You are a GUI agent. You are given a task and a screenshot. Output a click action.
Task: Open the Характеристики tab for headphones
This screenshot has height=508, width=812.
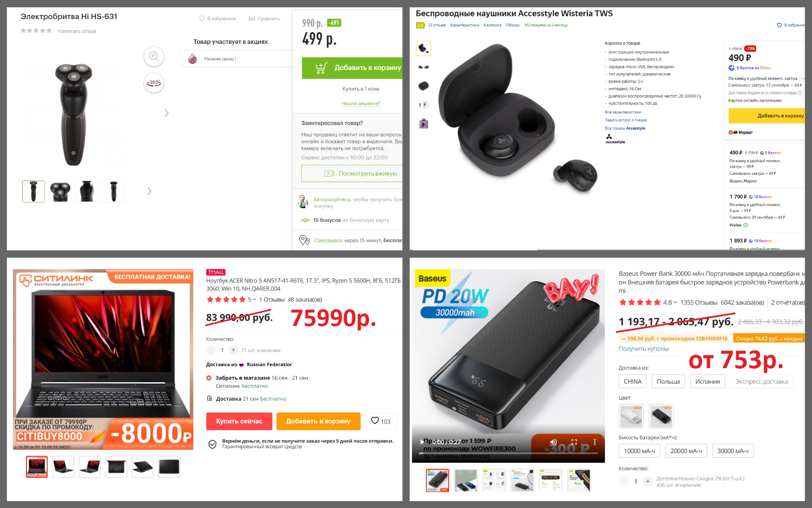click(464, 25)
